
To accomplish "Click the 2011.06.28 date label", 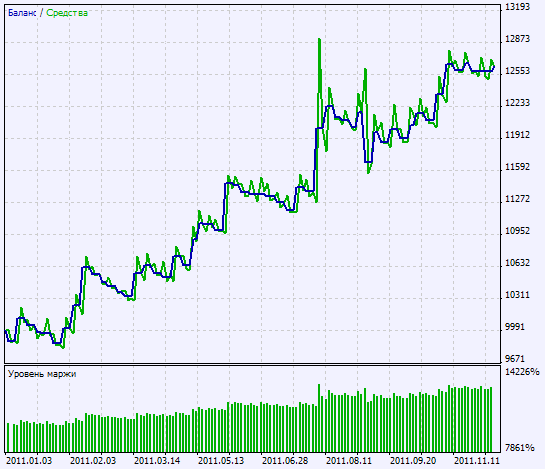I will 285,461.
